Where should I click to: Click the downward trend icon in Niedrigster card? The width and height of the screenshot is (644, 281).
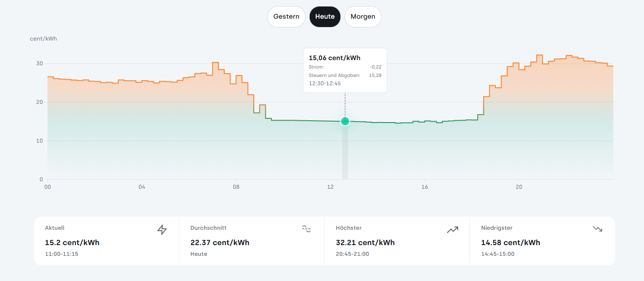597,229
